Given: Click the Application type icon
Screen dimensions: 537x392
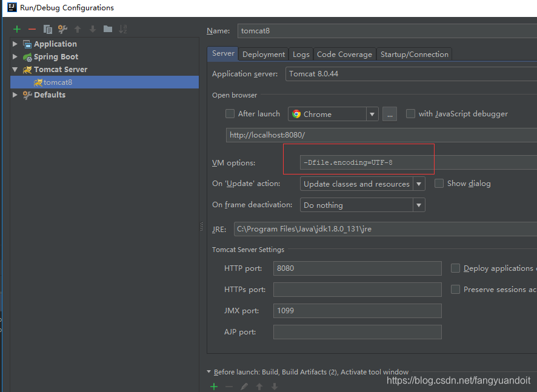Looking at the screenshot, I should (x=27, y=44).
